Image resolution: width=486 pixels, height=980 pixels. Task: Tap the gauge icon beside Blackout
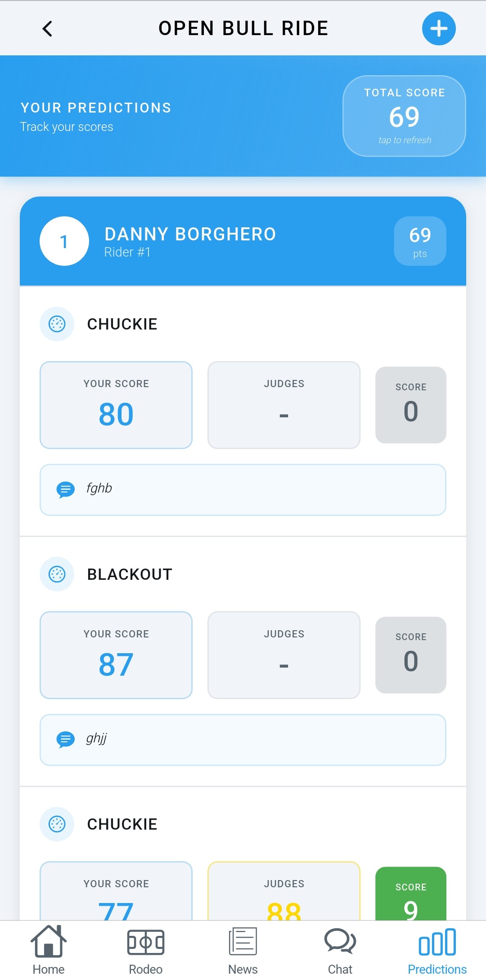coord(57,574)
